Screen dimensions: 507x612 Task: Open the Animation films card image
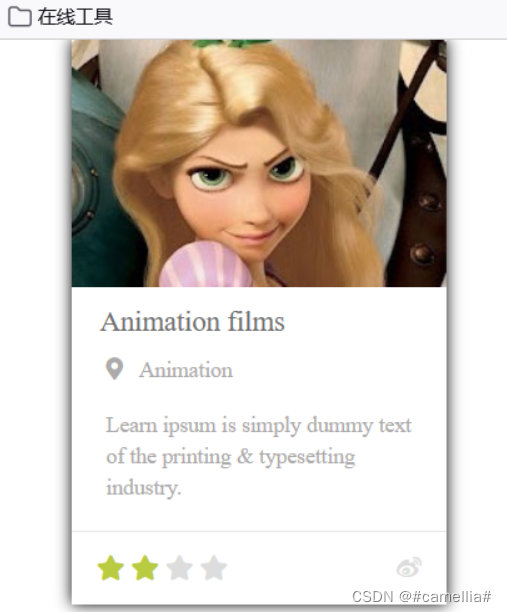pos(259,163)
